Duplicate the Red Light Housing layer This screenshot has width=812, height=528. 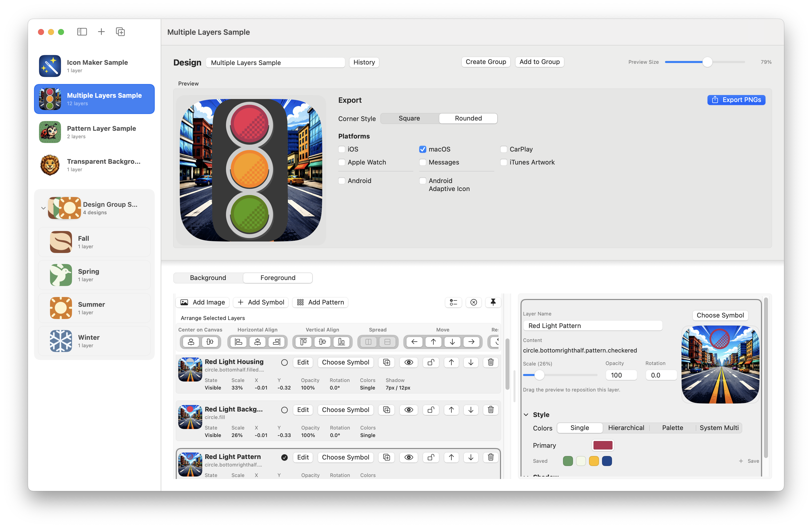[386, 362]
